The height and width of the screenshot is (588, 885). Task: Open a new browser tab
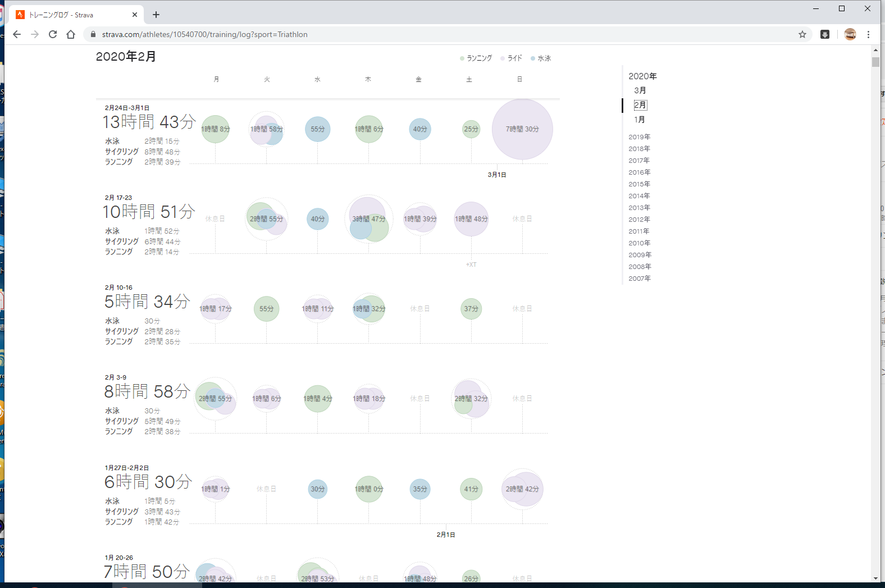tap(156, 15)
